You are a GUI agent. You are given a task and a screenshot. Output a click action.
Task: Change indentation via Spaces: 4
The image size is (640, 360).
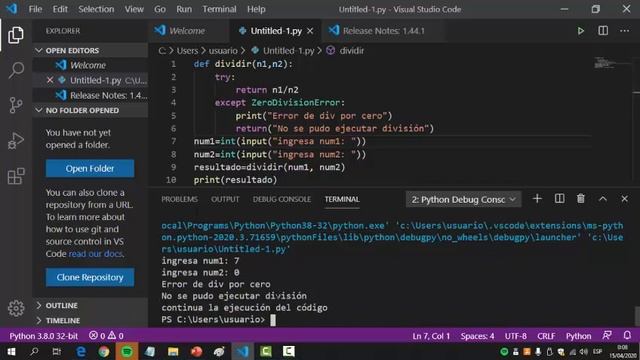pos(477,336)
